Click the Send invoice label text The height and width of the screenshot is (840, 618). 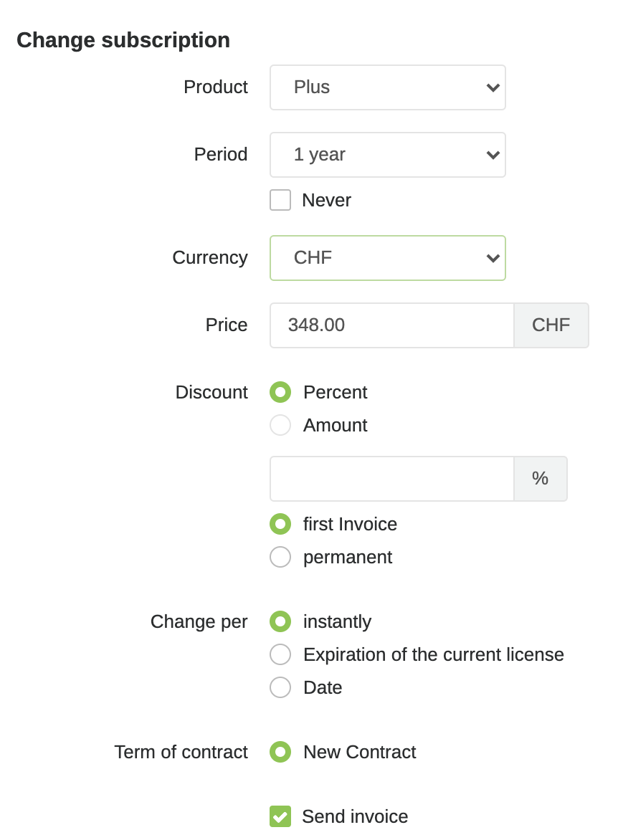pos(355,816)
